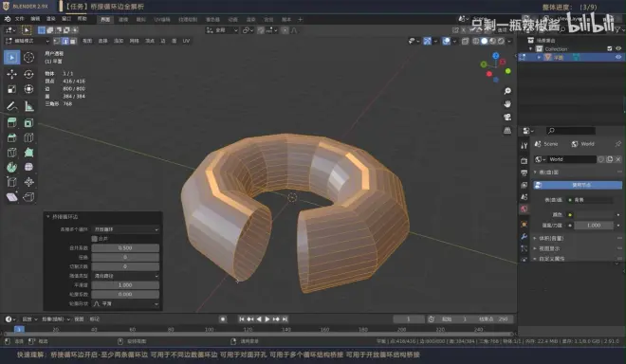Select the Cursor tool in the left toolbar
The image size is (626, 364).
28,58
